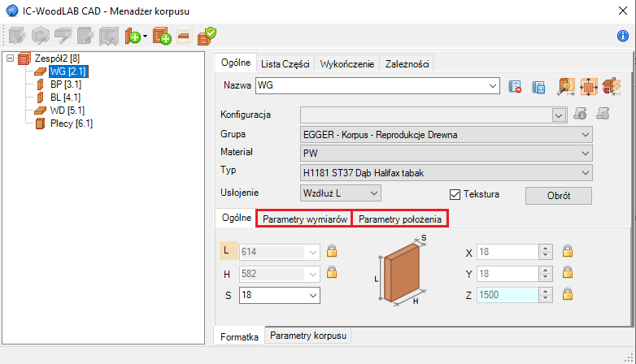Open the blue info help icon
The width and height of the screenshot is (636, 364).
[624, 36]
